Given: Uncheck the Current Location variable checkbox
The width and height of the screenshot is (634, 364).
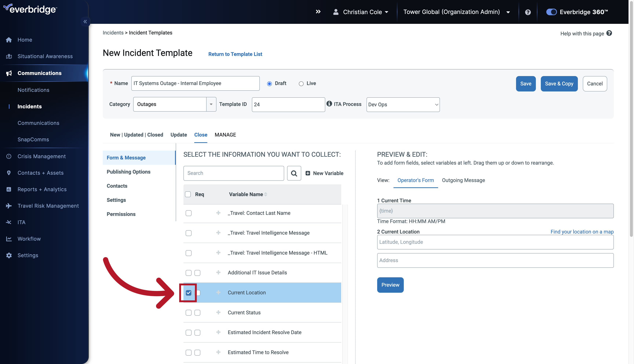Looking at the screenshot, I should (x=188, y=293).
